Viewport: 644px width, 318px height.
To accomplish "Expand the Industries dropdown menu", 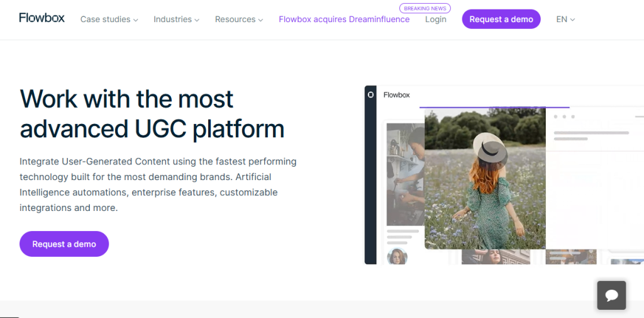I will 176,20.
